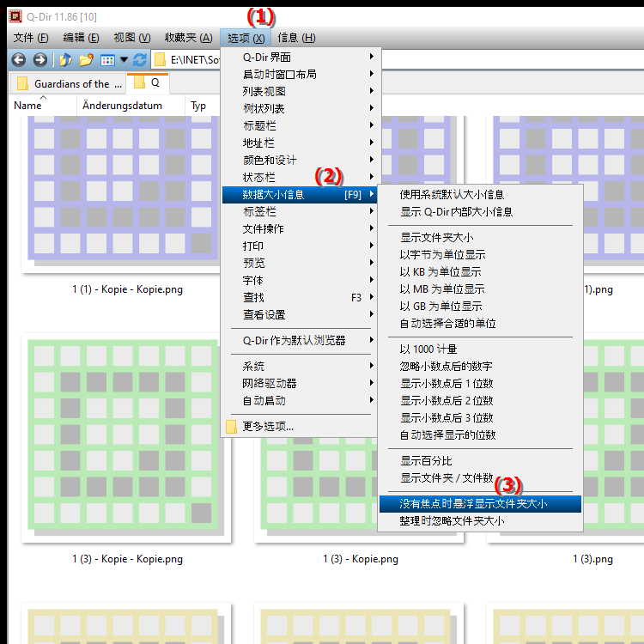Toggle 显示百分比 option
The width and height of the screenshot is (644, 644).
480,461
